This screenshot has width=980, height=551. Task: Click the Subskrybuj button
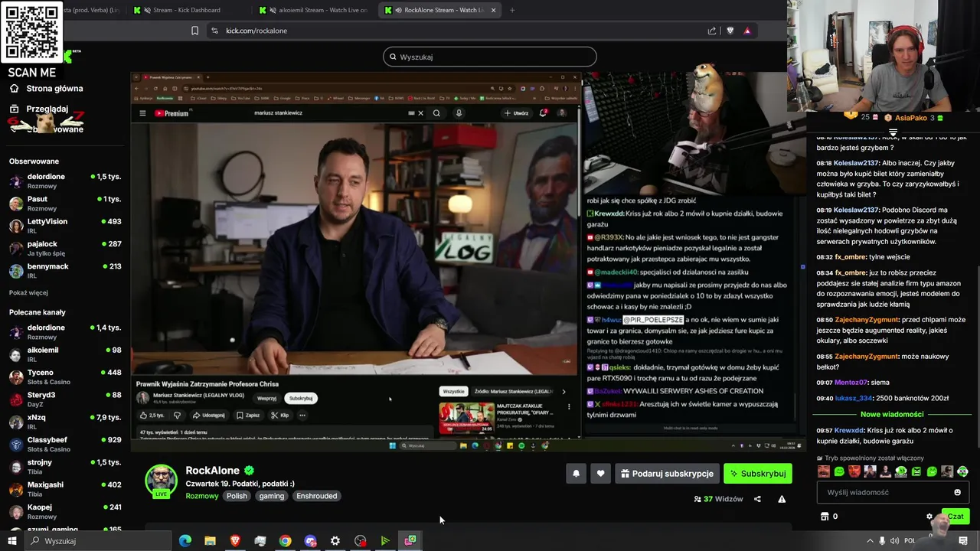click(x=758, y=474)
